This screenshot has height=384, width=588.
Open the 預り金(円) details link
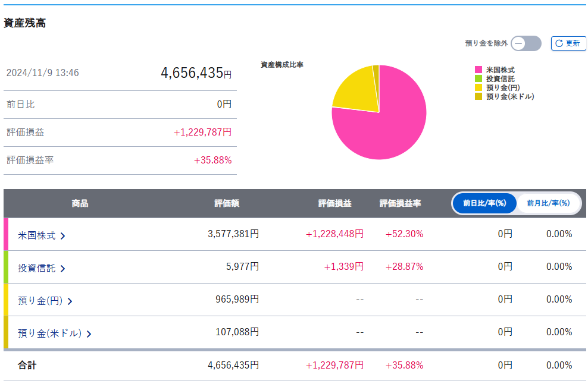[40, 301]
